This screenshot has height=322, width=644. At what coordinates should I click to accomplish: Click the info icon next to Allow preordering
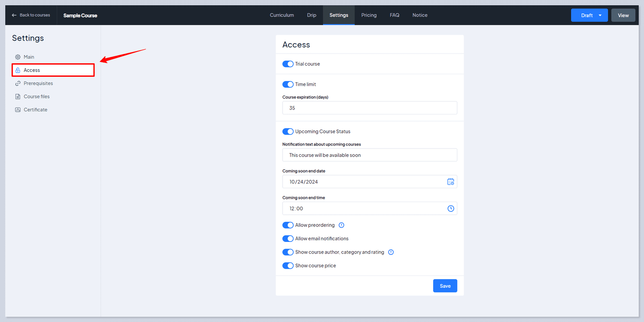coord(341,225)
